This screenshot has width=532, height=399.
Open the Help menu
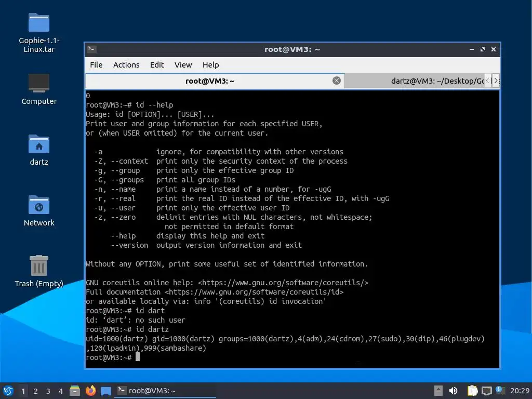coord(210,65)
